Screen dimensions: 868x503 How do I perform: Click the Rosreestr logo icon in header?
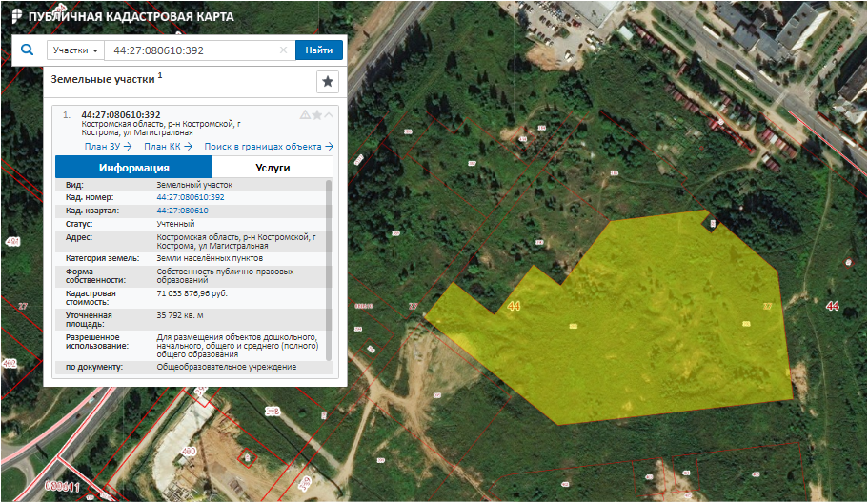tap(15, 17)
